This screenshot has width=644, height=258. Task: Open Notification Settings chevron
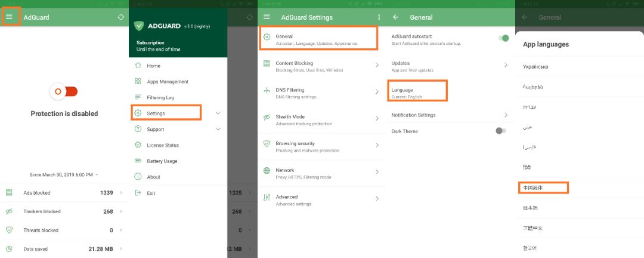[x=506, y=115]
